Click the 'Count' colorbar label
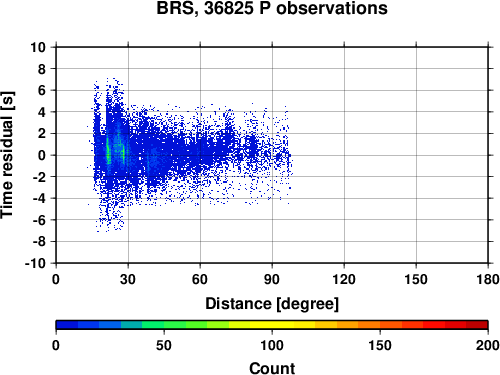Viewport: 500px width, 375px height. point(272,368)
